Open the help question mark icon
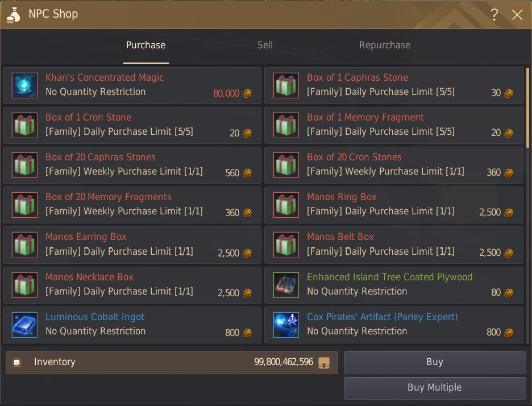 [494, 15]
